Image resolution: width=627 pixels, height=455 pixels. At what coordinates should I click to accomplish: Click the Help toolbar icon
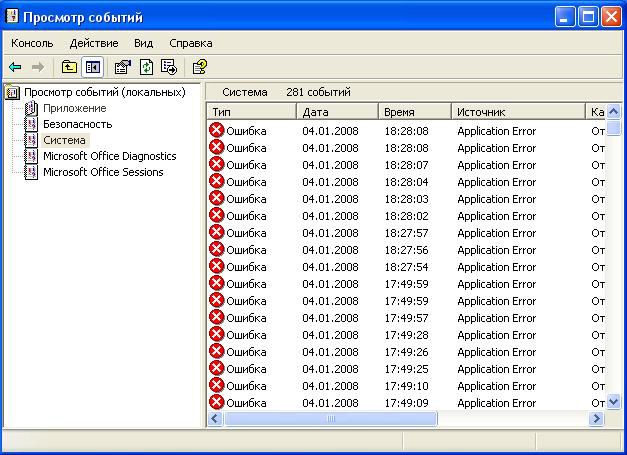pyautogui.click(x=200, y=67)
